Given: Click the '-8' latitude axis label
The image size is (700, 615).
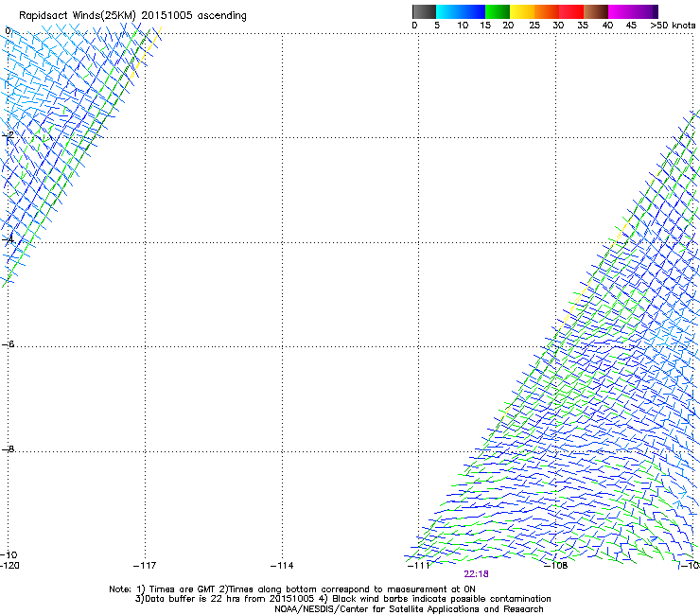Looking at the screenshot, I should click(x=8, y=449).
